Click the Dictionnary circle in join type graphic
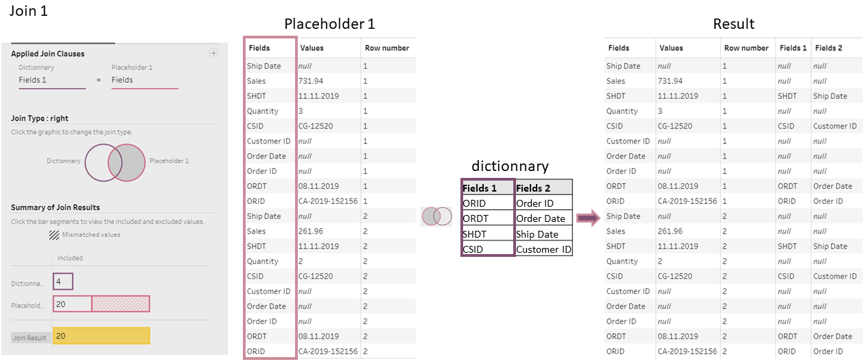The image size is (868, 364). point(96,162)
